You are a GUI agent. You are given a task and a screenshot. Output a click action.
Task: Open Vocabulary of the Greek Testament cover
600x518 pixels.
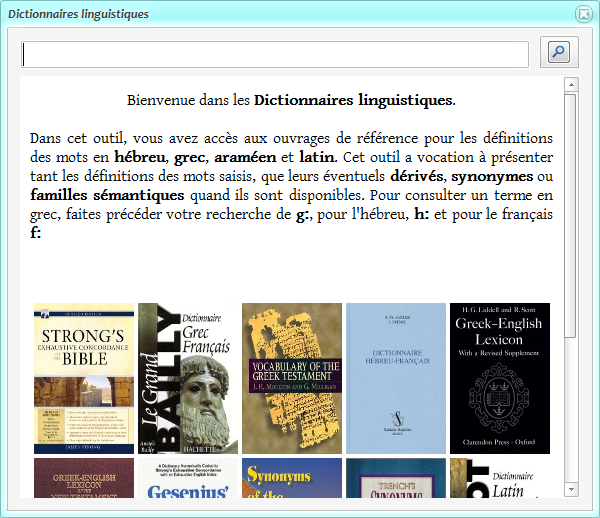[x=292, y=378]
